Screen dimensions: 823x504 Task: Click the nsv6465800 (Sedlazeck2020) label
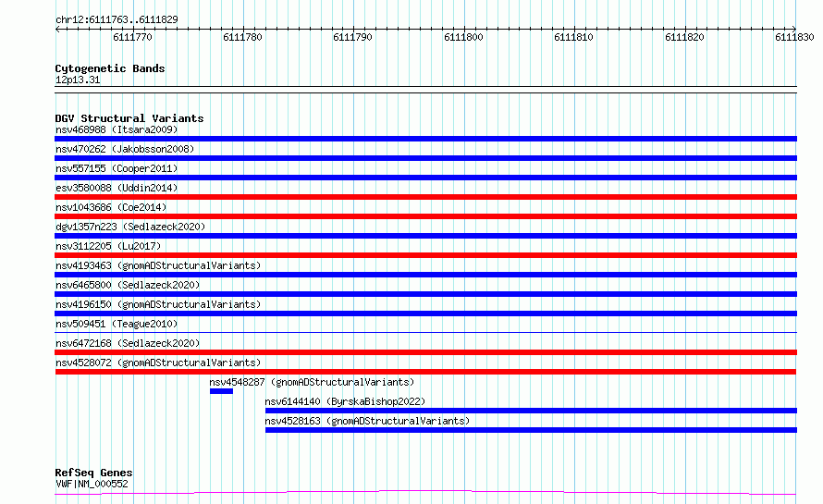[x=128, y=285]
